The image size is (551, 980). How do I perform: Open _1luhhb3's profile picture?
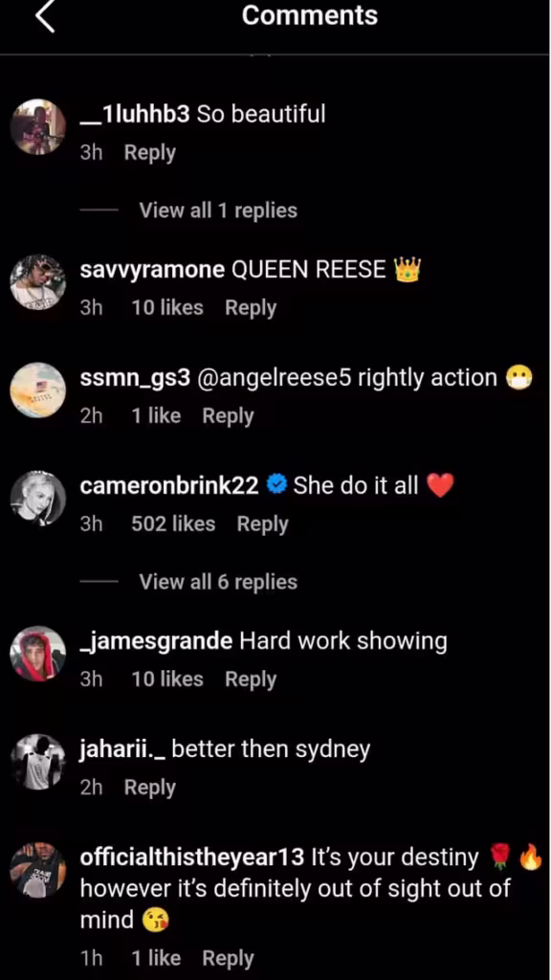coord(38,127)
